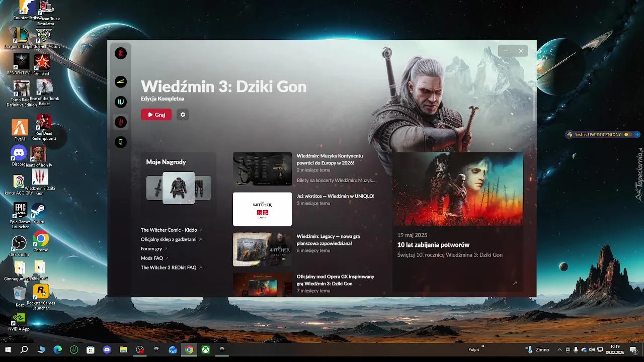644x362 pixels.
Task: Open the Opera GX mod news thumbnail
Action: click(262, 285)
